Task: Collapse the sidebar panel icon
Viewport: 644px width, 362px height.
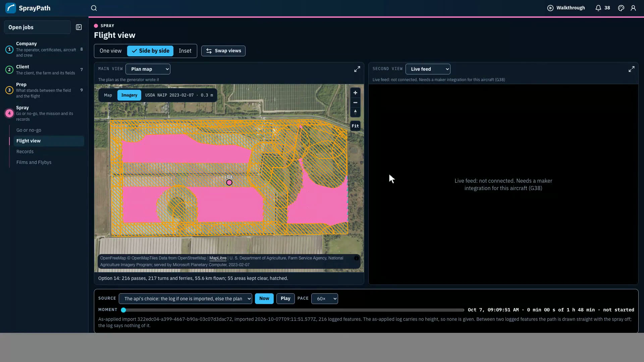Action: (x=79, y=27)
